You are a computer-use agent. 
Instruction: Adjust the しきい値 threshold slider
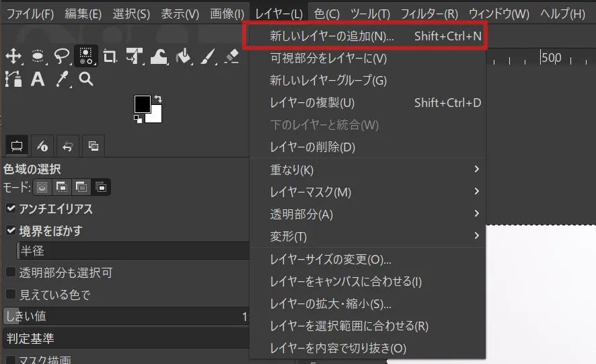tap(126, 316)
